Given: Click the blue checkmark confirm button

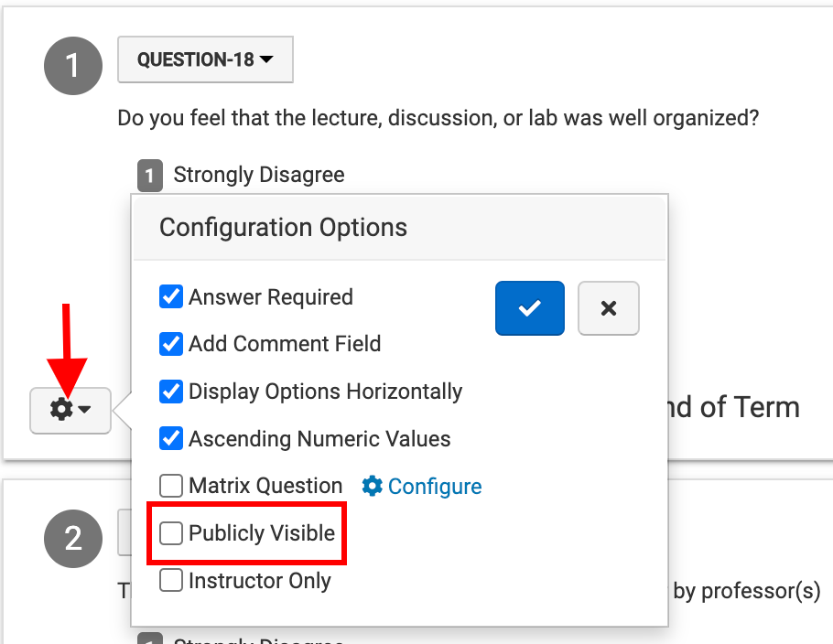Looking at the screenshot, I should tap(529, 308).
